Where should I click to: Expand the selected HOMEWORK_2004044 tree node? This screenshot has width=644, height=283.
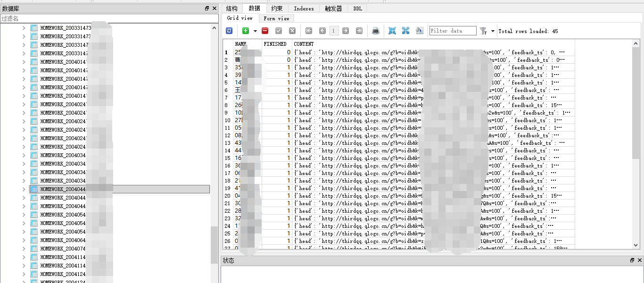tap(23, 189)
